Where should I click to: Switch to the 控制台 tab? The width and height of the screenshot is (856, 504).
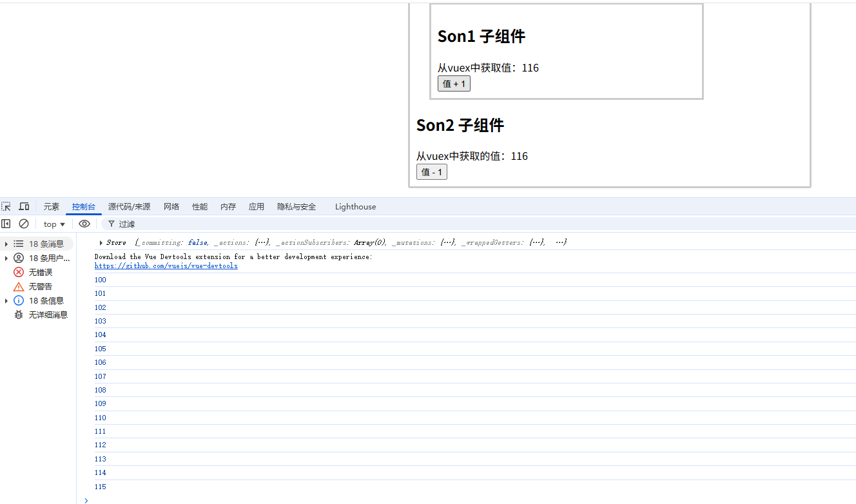(84, 206)
